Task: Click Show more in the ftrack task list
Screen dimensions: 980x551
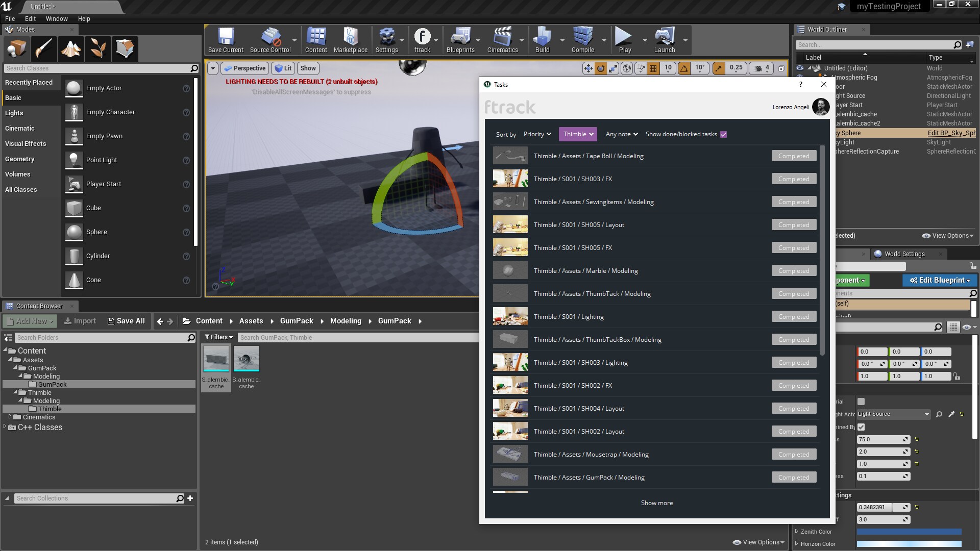Action: [657, 503]
